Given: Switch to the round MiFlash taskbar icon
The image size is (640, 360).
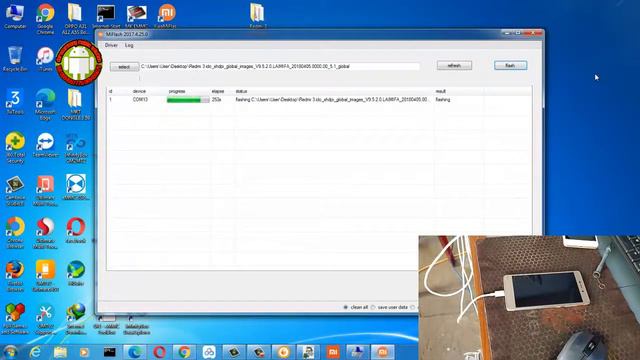Looking at the screenshot, I should (x=382, y=351).
